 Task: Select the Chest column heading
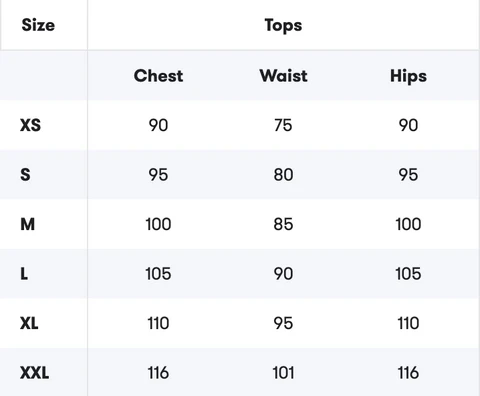click(x=158, y=76)
